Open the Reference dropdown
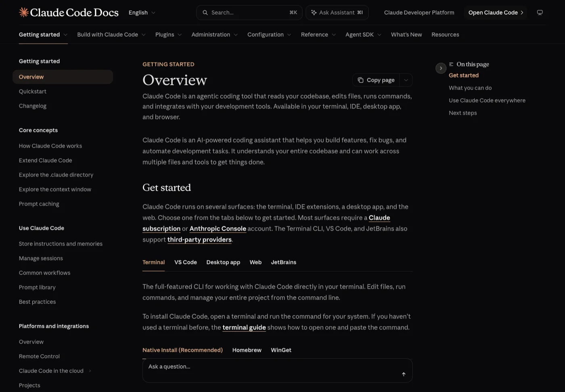The image size is (565, 392). [318, 35]
